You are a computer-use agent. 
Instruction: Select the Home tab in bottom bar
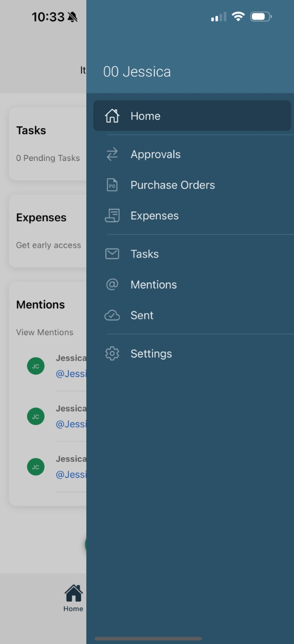click(74, 598)
